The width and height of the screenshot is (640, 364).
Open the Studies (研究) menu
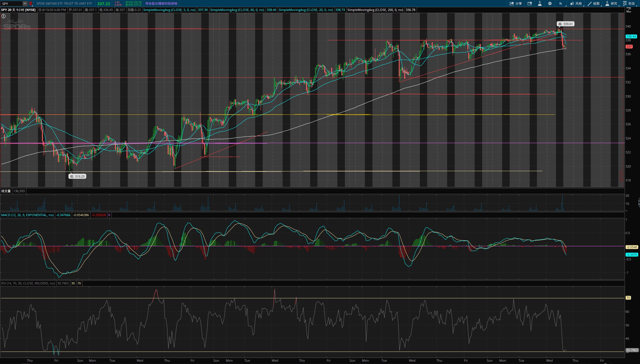point(611,3)
